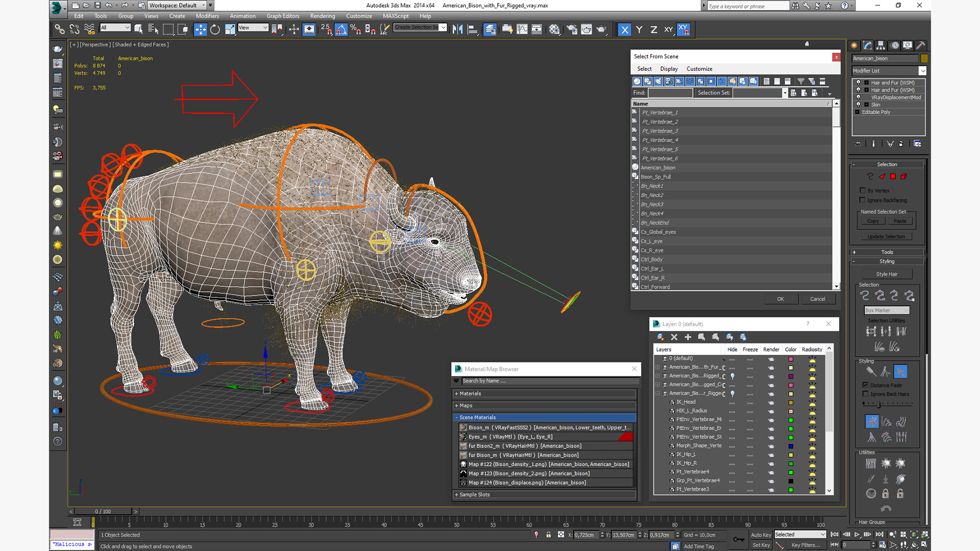The width and height of the screenshot is (980, 551).
Task: Toggle Skin modifier lightbulb visibility
Action: pos(859,104)
